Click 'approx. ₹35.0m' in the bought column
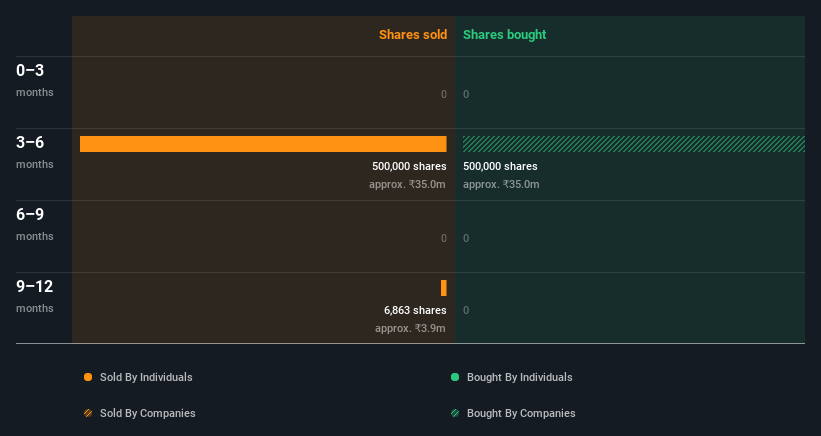 [x=501, y=184]
